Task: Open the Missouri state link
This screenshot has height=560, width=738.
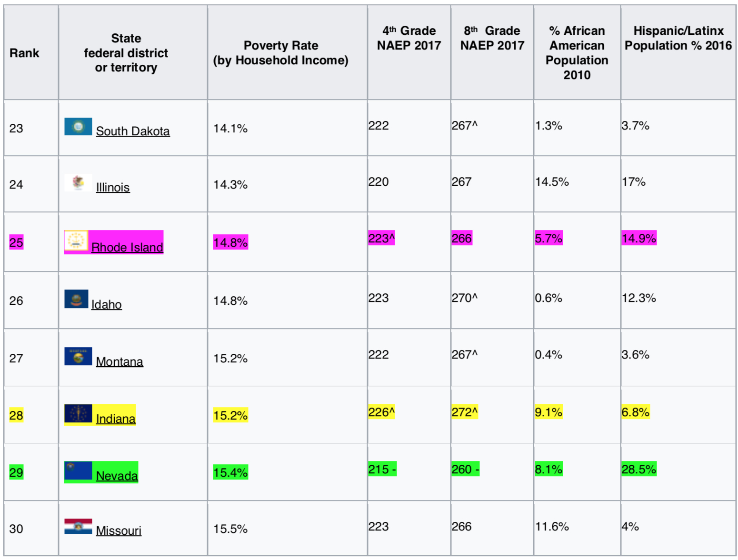Action: pos(119,530)
